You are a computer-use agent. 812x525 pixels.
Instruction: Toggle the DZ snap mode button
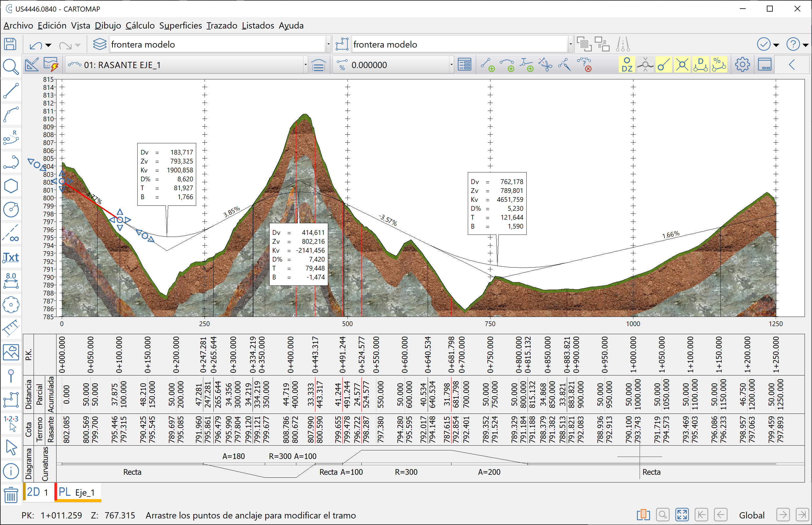[x=627, y=65]
